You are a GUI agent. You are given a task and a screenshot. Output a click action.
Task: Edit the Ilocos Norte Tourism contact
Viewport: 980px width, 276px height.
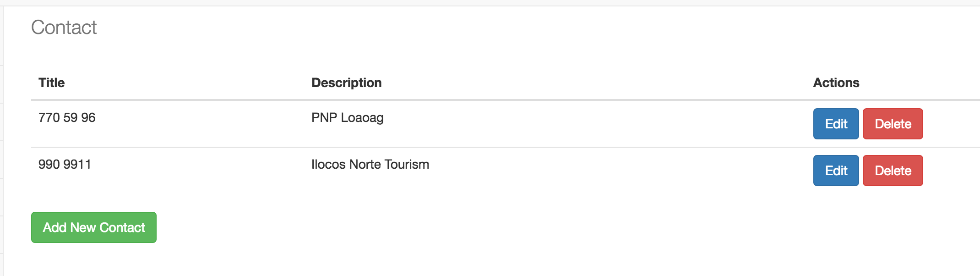[836, 171]
